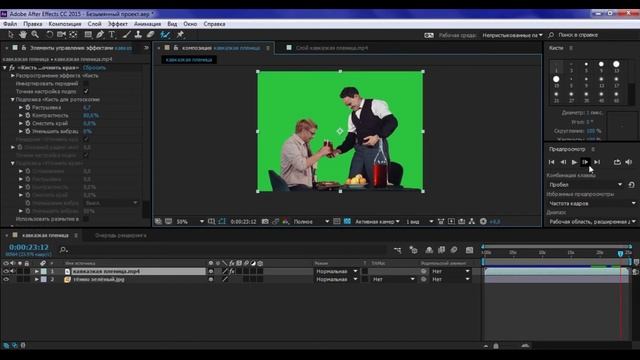Screen dimensions: 640x360
Task: Click the search icon in timeline
Action: coord(63,249)
